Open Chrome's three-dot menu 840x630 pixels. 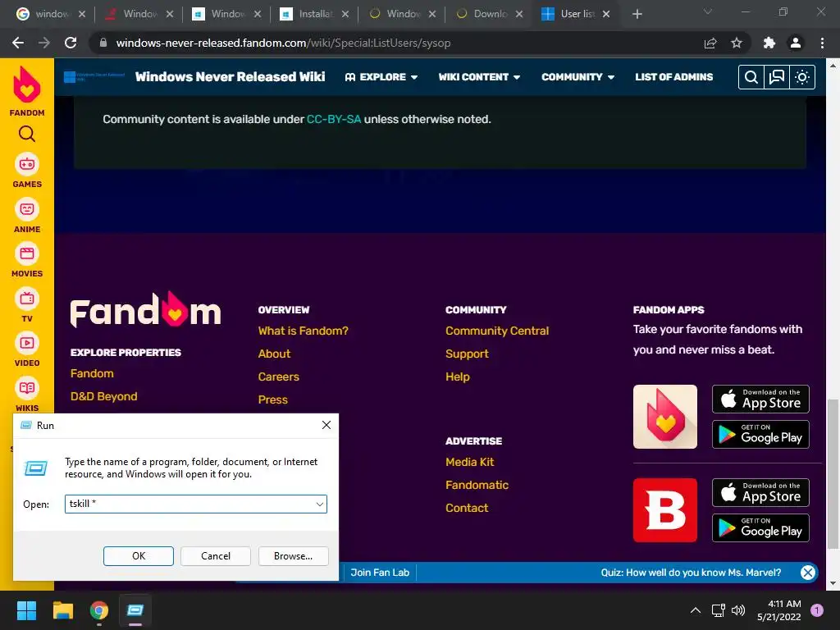tap(822, 43)
